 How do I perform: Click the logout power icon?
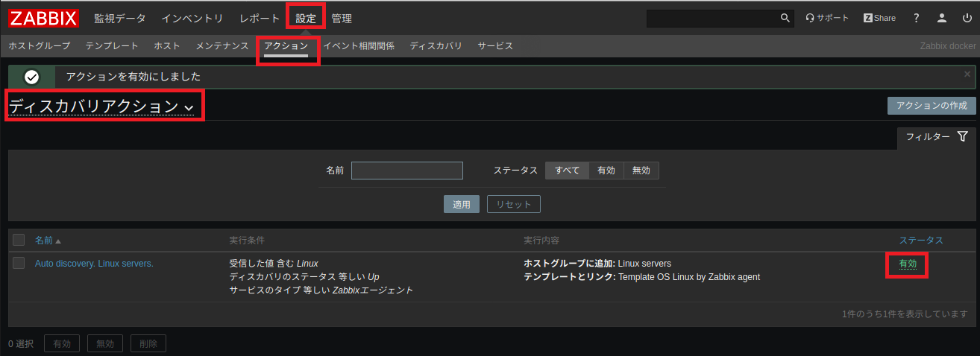967,18
